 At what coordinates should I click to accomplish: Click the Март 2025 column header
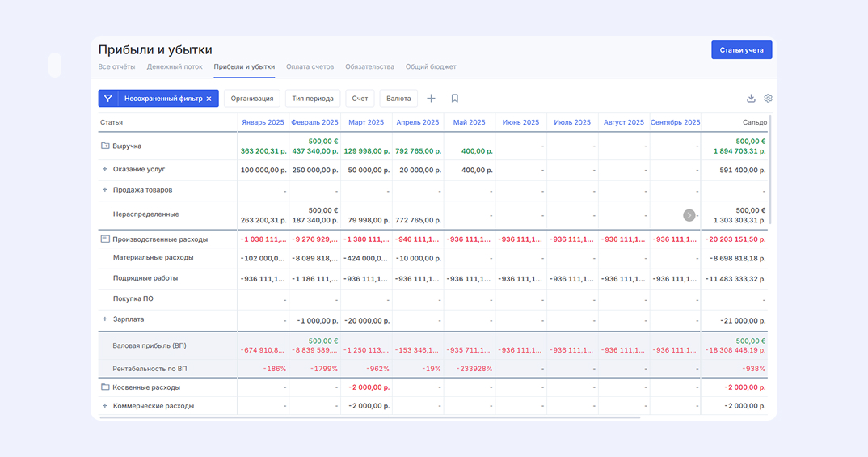pos(366,122)
